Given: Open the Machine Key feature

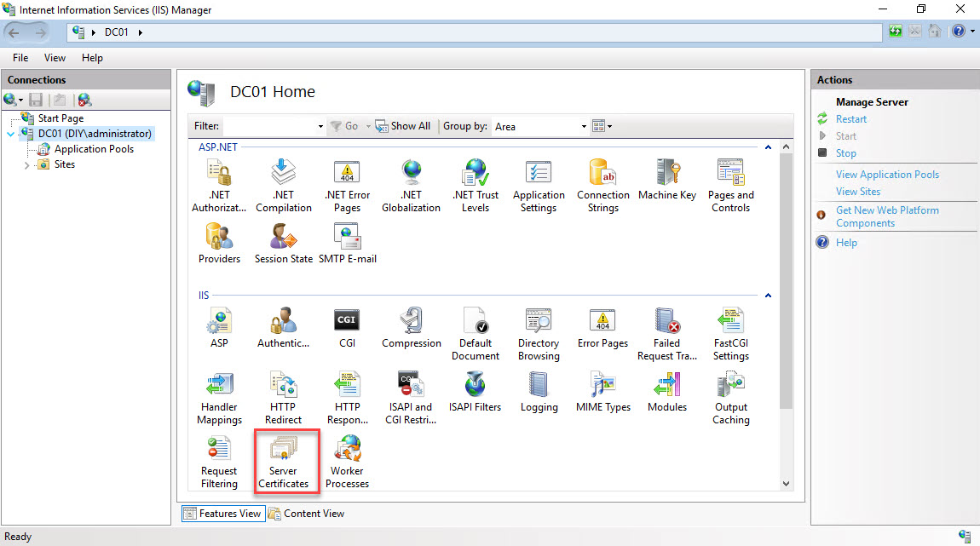Looking at the screenshot, I should (666, 180).
